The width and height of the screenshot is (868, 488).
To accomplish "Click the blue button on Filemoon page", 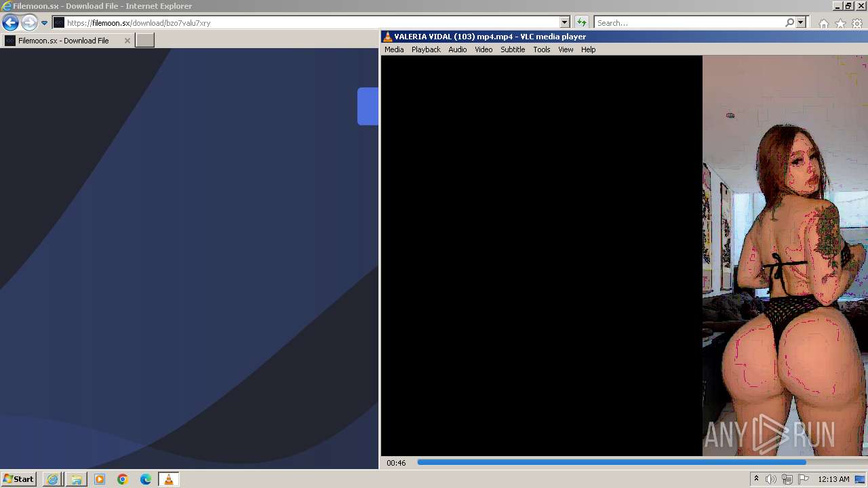I will 368,106.
